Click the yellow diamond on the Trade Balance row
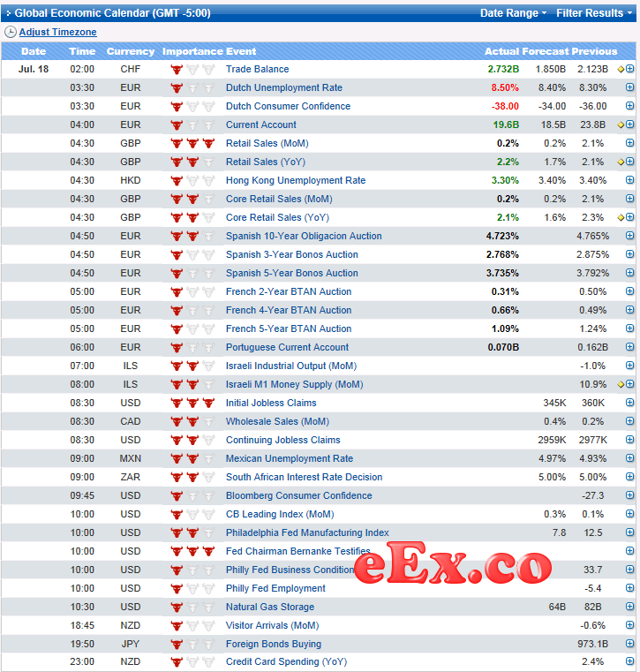This screenshot has width=640, height=672. (621, 69)
